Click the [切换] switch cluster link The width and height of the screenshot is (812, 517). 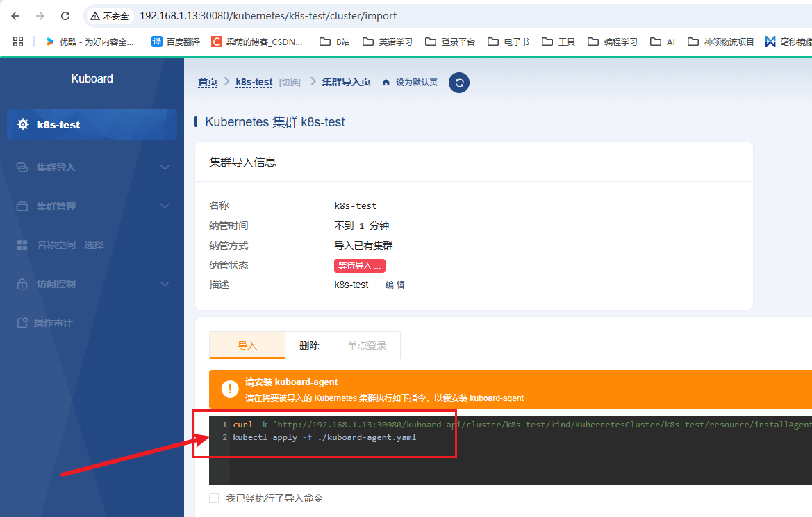pos(290,83)
